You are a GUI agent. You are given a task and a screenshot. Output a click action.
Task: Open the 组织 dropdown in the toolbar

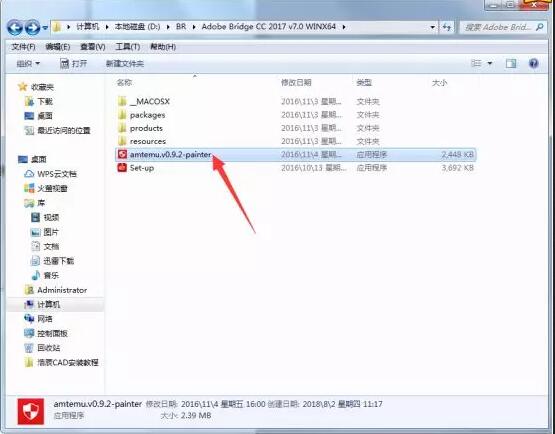pyautogui.click(x=28, y=64)
